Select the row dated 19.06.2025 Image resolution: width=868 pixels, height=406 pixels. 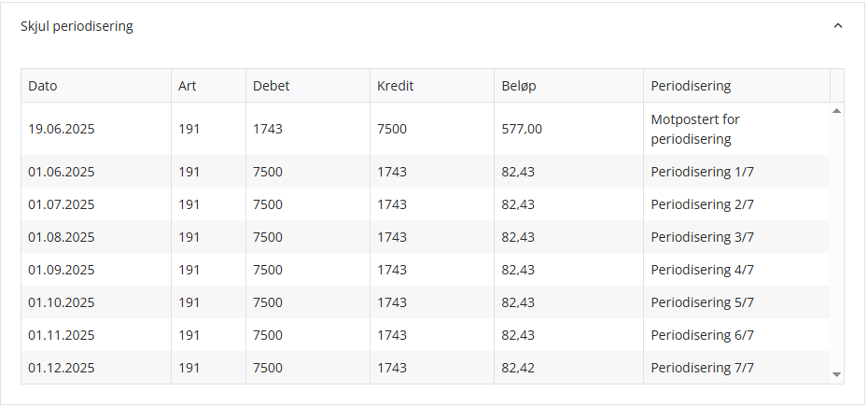426,129
